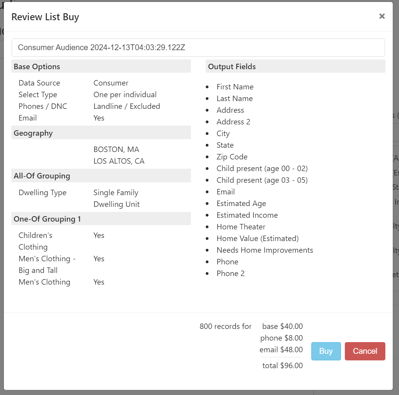399x395 pixels.
Task: Select the Estimated Income output field
Action: [247, 215]
